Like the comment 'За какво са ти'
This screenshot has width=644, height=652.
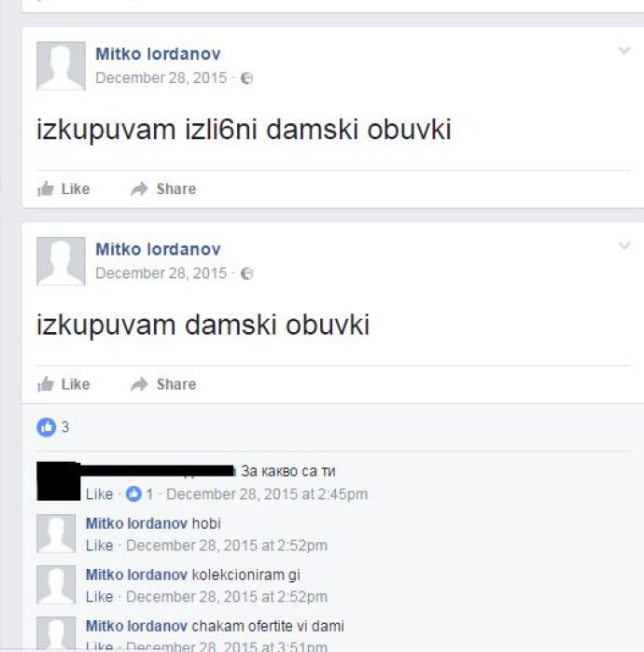100,494
